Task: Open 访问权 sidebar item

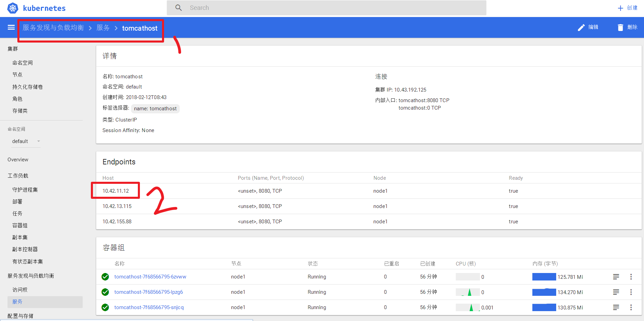Action: tap(20, 290)
